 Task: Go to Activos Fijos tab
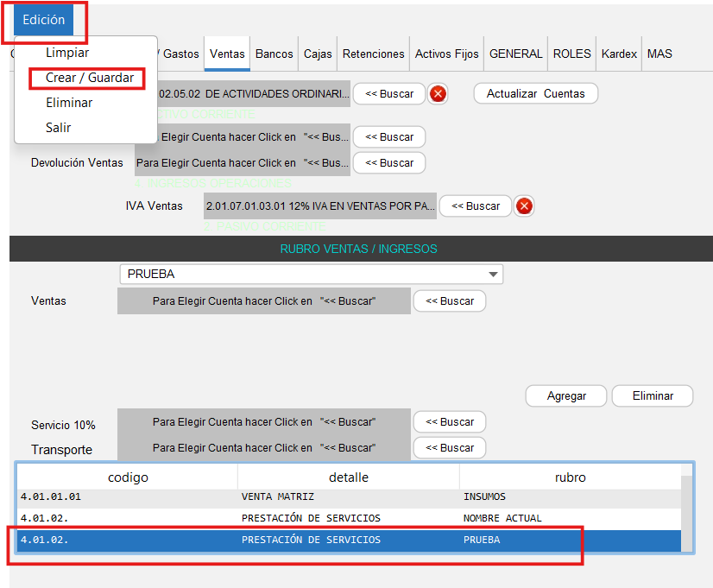click(446, 54)
